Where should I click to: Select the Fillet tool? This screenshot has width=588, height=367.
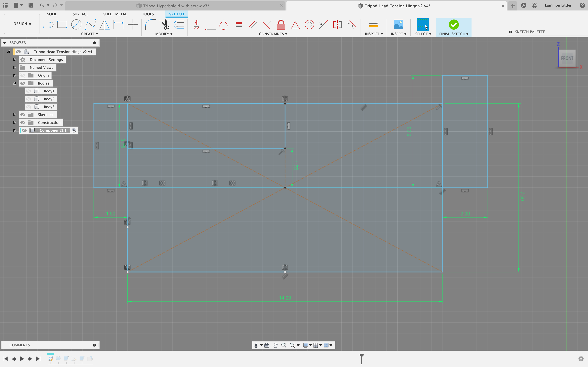tap(150, 25)
